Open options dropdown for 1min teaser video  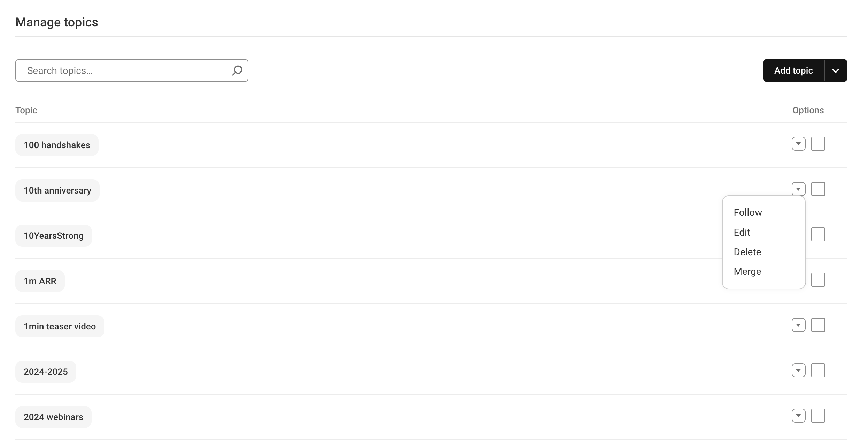pyautogui.click(x=798, y=325)
